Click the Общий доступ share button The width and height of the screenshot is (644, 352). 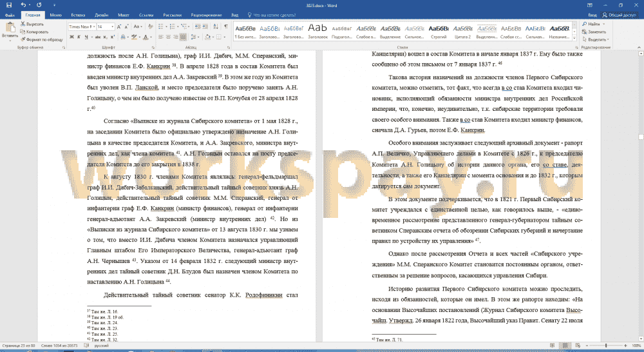tap(619, 15)
